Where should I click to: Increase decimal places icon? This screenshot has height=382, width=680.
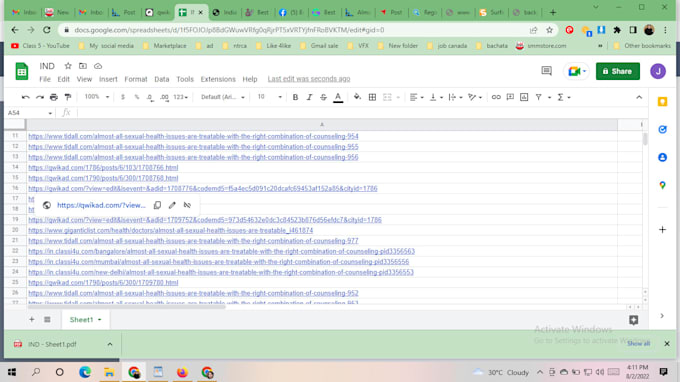click(164, 97)
